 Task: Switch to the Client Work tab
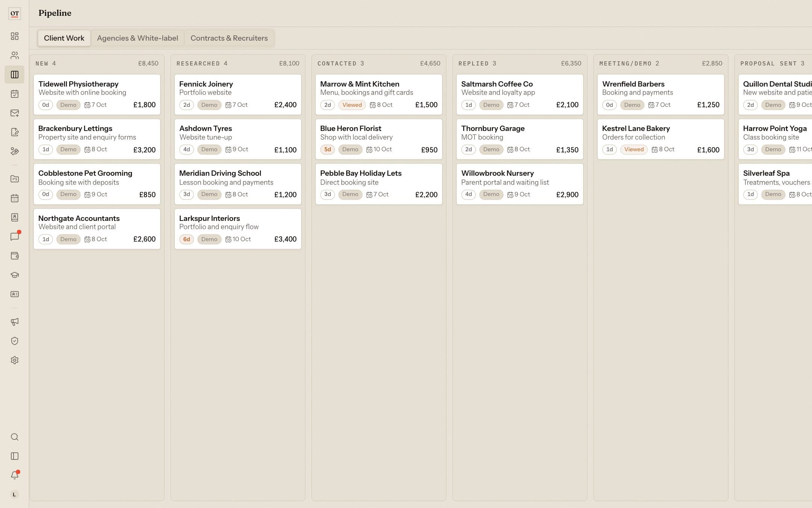[64, 38]
